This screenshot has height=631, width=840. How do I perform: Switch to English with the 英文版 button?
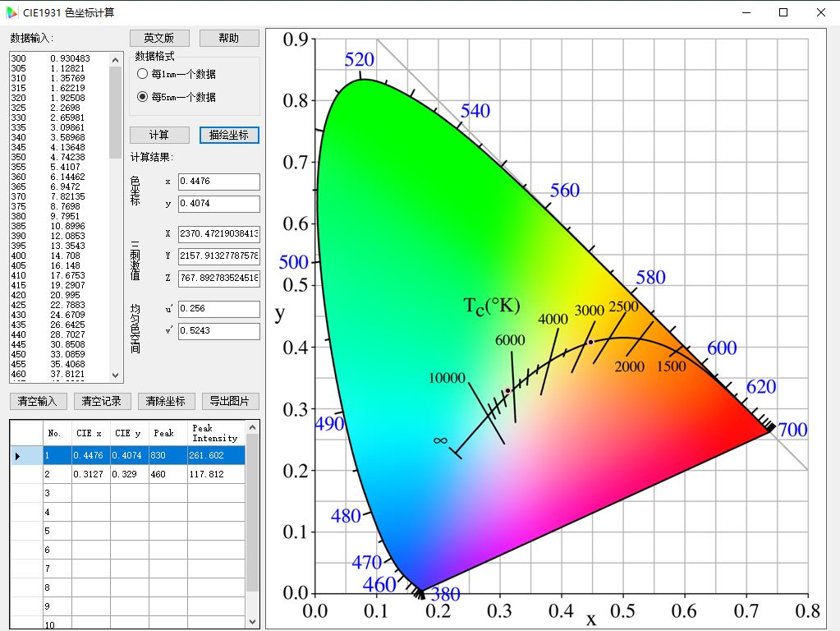click(159, 38)
